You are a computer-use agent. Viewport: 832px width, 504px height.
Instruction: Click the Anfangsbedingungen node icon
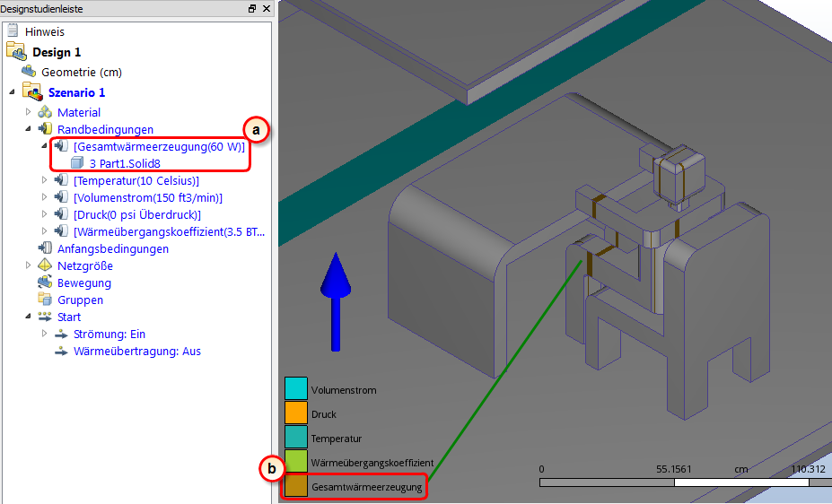click(45, 248)
